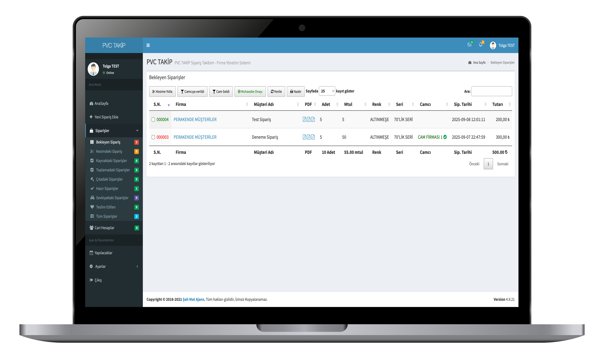Click the Yazdır print button

[296, 92]
